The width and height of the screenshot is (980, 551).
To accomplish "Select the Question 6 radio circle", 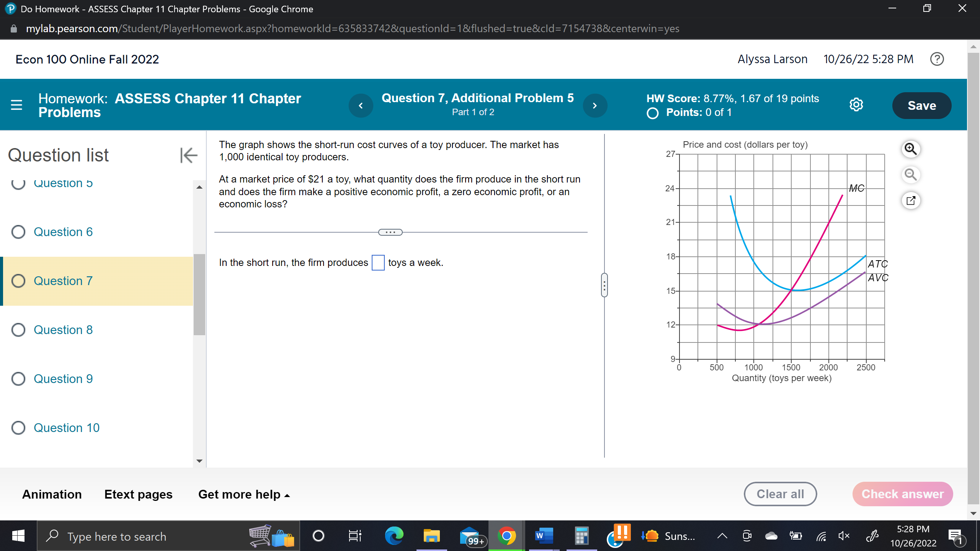I will click(x=18, y=232).
